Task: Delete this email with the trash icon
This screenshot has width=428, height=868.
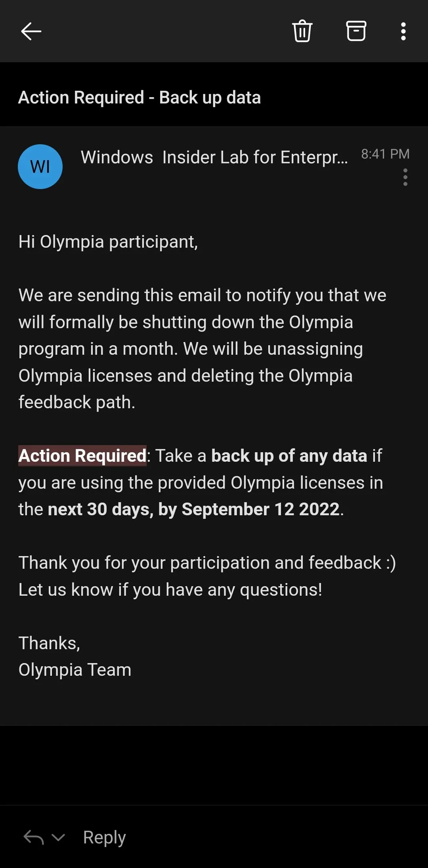Action: pos(302,31)
